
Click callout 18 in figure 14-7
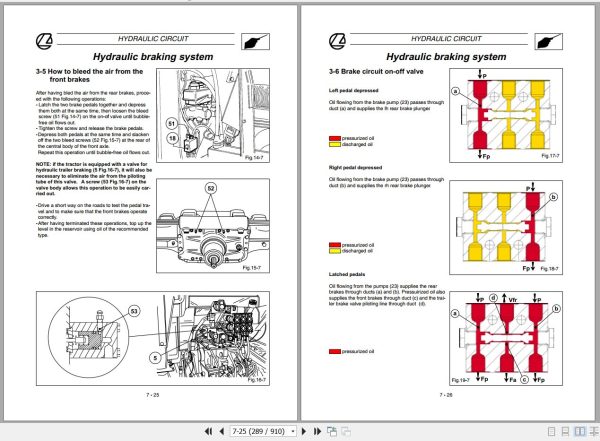pos(172,138)
